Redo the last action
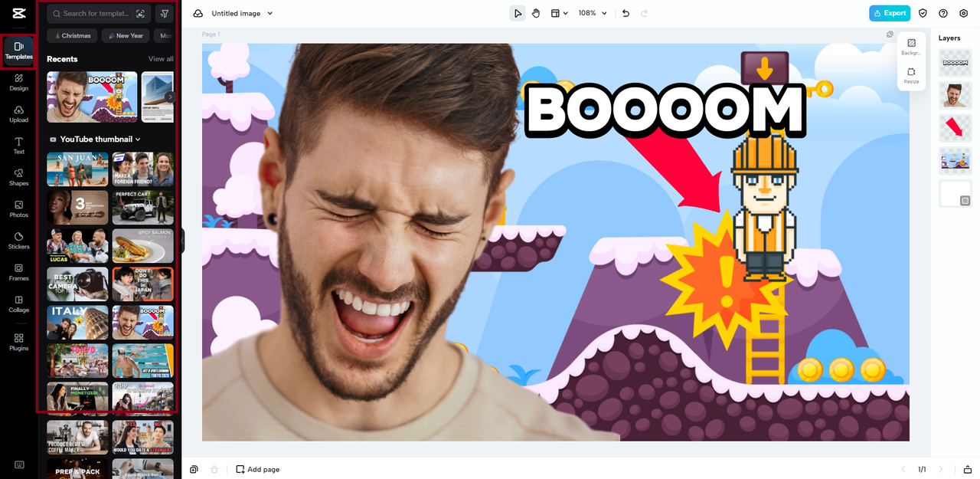Viewport: 980px width, 479px height. point(644,13)
